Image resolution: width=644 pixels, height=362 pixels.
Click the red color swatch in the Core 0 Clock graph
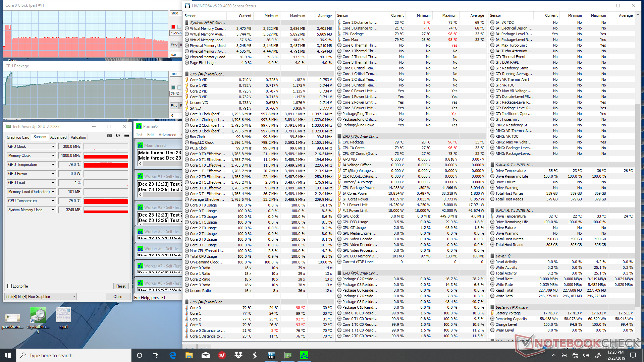pos(173,27)
